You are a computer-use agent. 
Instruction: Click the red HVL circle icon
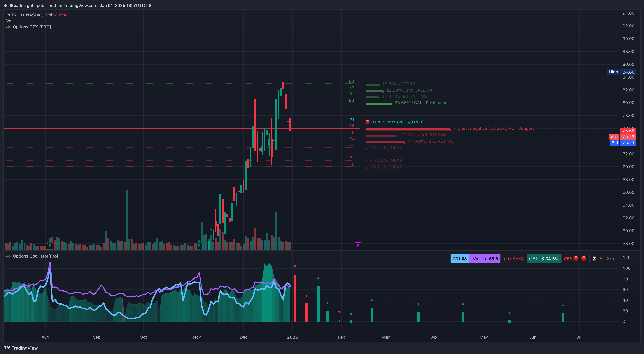(x=367, y=122)
